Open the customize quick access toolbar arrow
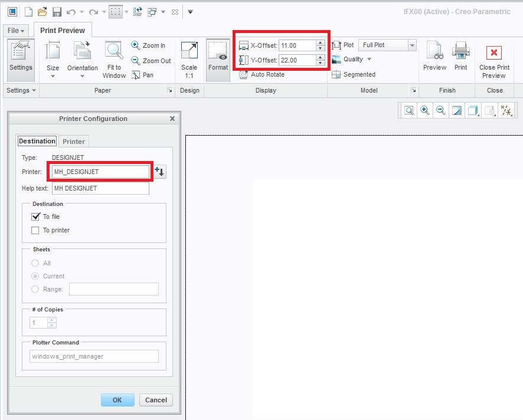Screen dimensions: 523x420 191,12
